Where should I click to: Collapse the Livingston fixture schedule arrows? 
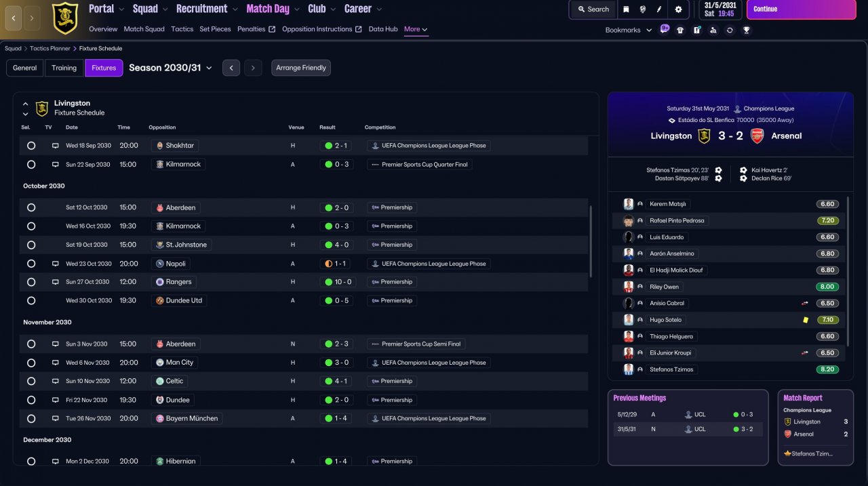pos(25,108)
